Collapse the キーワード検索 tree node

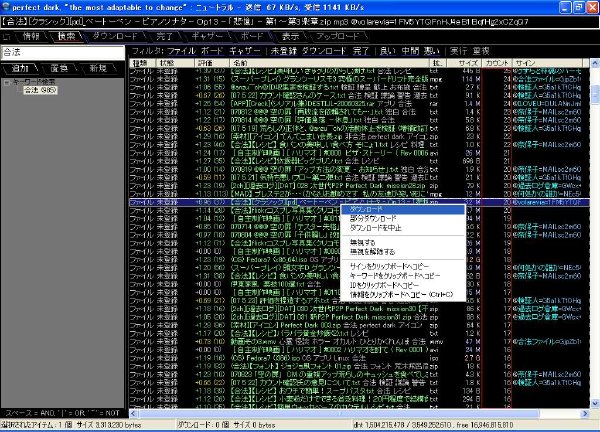tap(7, 82)
